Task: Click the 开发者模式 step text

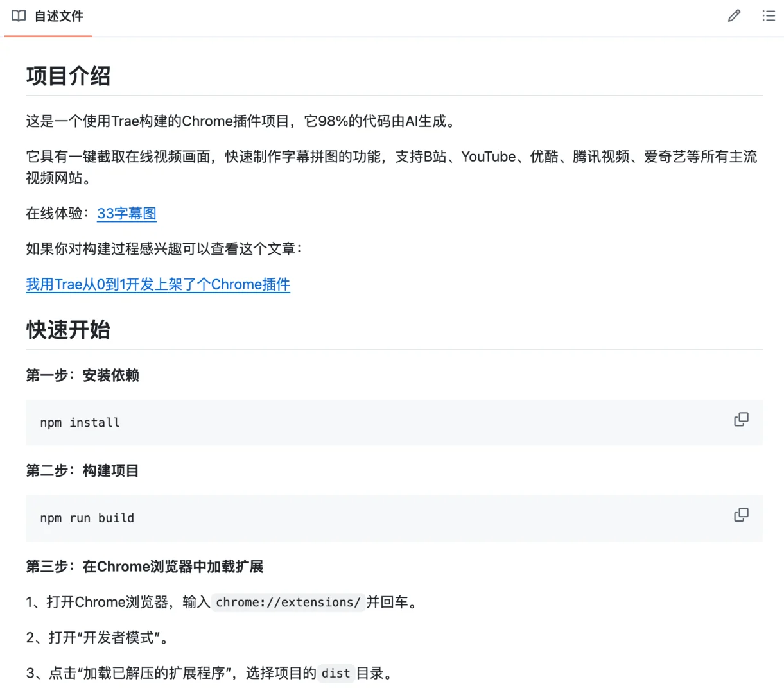Action: (96, 638)
